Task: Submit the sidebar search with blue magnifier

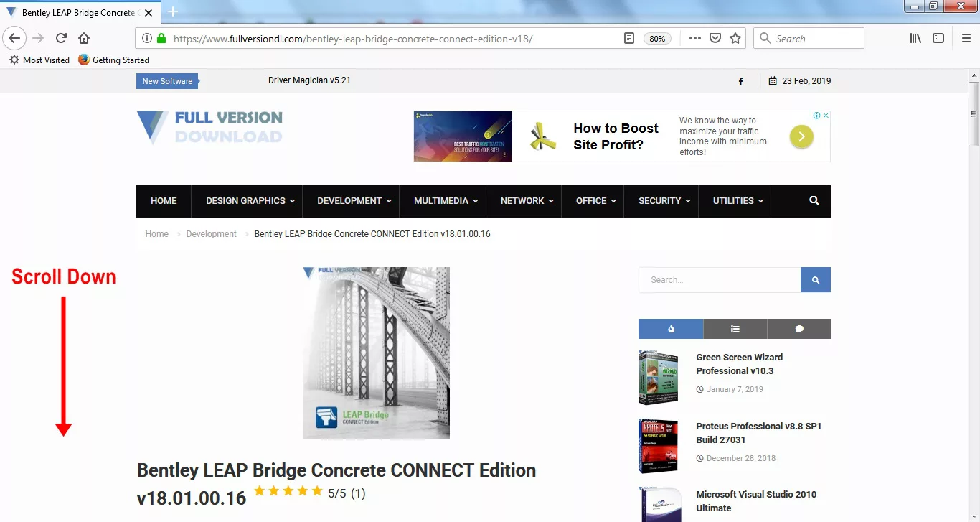Action: point(816,280)
